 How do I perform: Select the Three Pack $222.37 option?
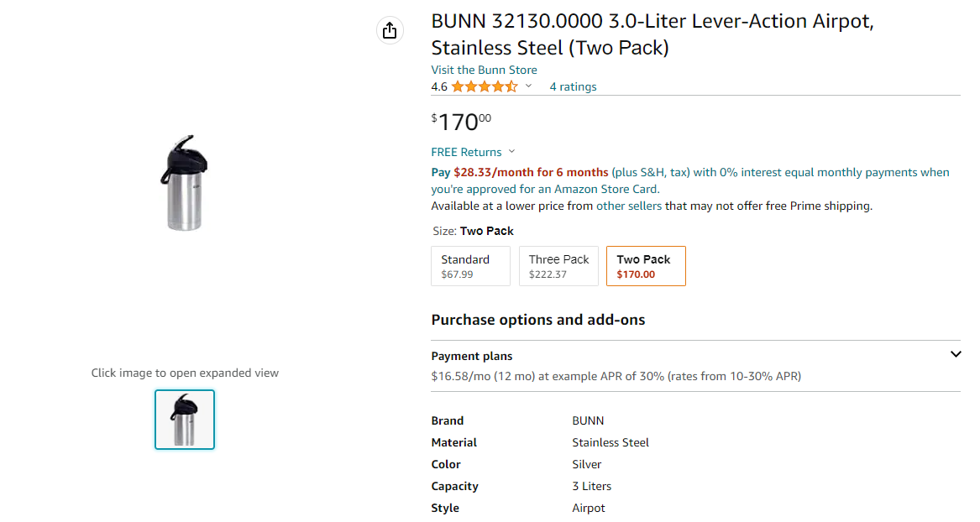tap(558, 266)
